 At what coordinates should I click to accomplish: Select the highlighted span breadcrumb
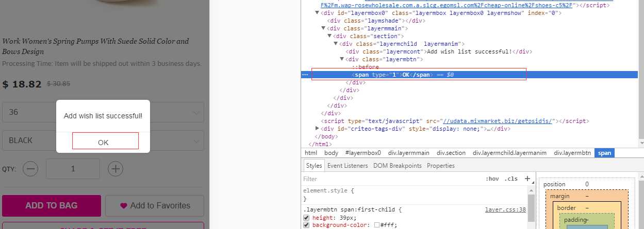tap(604, 153)
